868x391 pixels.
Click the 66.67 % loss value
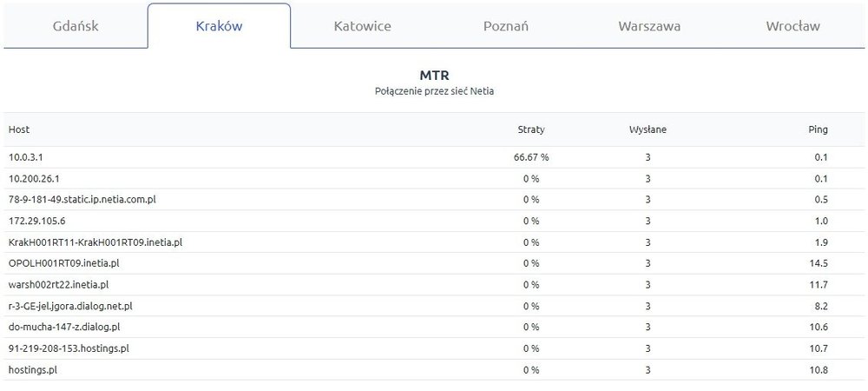[x=531, y=157]
